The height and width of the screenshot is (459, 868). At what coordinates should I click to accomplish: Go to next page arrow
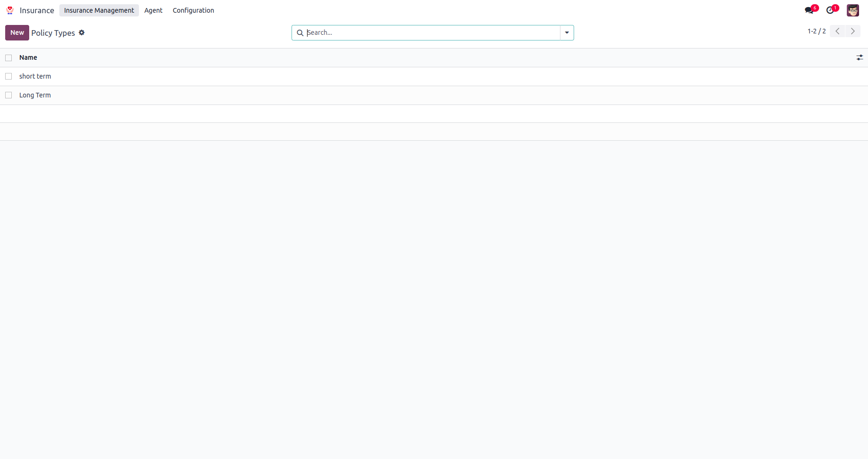(853, 31)
